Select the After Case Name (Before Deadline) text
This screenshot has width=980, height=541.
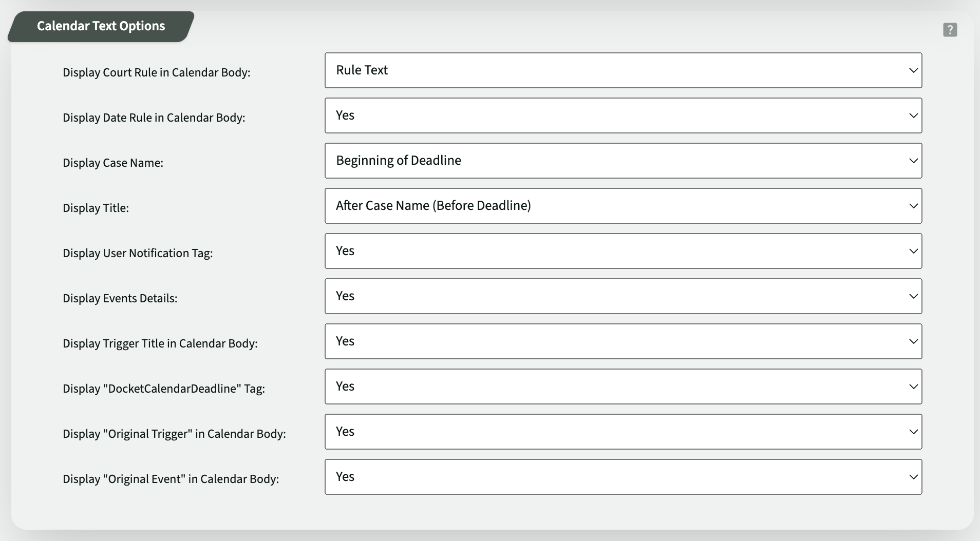(433, 205)
